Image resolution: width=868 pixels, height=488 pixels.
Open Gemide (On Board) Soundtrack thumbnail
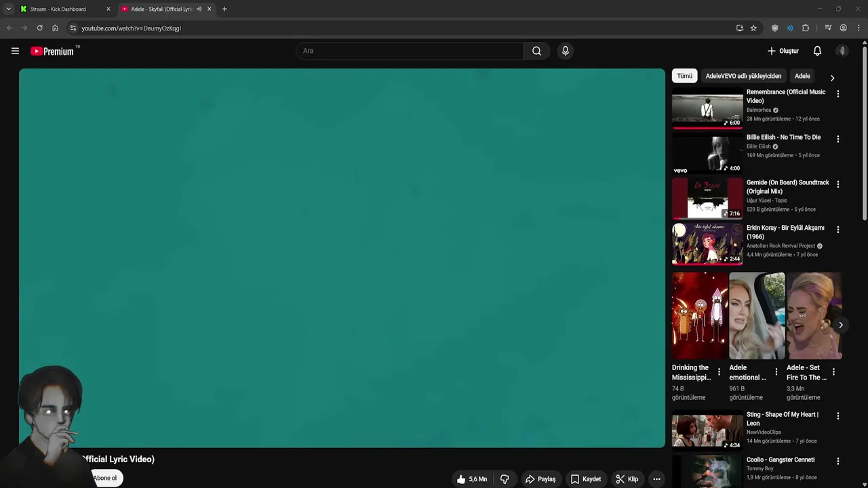(707, 198)
